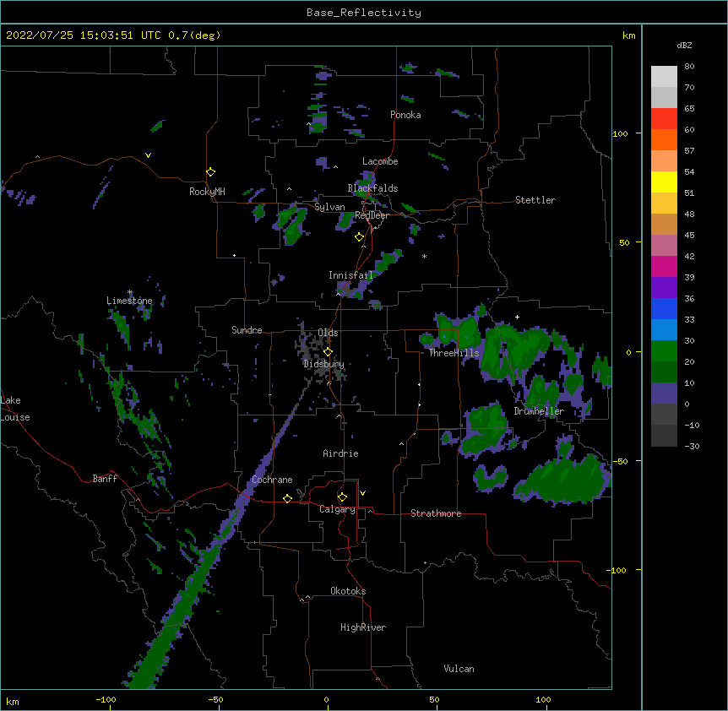Click the yellow diamond marker south of RedDeer
This screenshot has height=711, width=728.
tap(360, 237)
